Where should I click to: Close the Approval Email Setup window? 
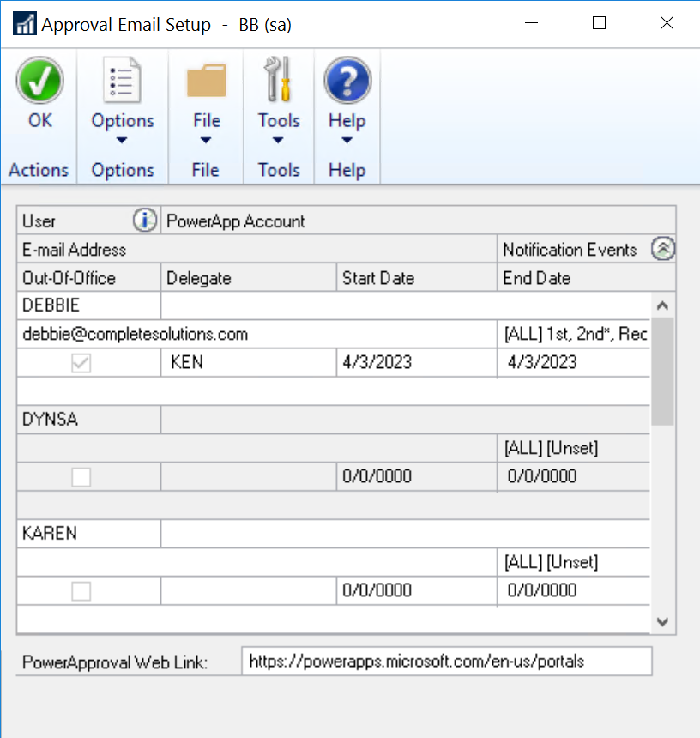click(667, 22)
